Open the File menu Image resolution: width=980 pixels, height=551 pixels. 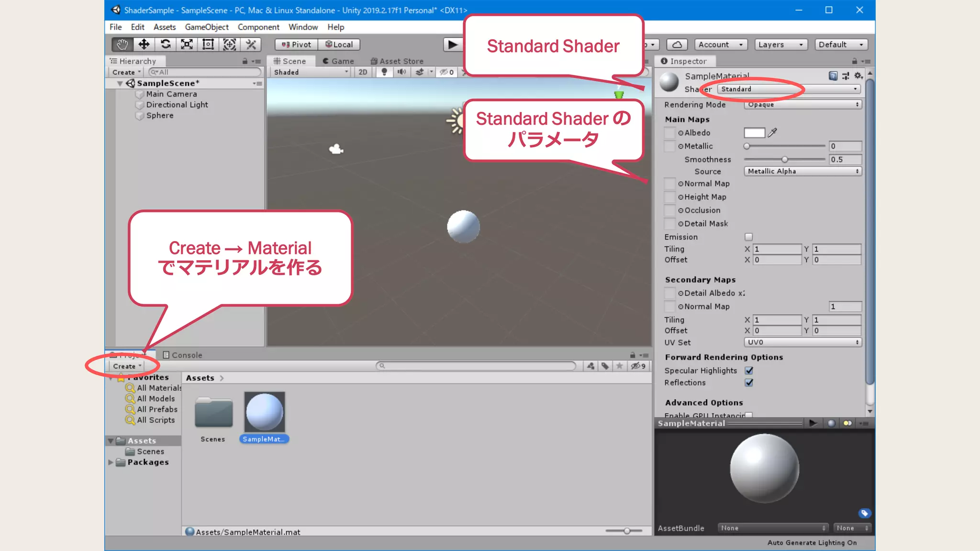tap(116, 27)
